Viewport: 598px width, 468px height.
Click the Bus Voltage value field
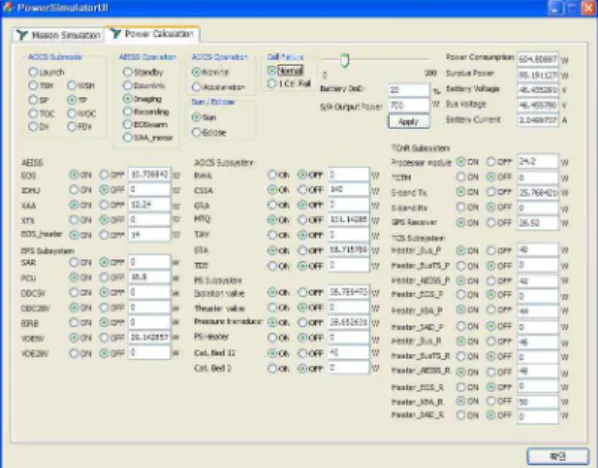[x=538, y=105]
